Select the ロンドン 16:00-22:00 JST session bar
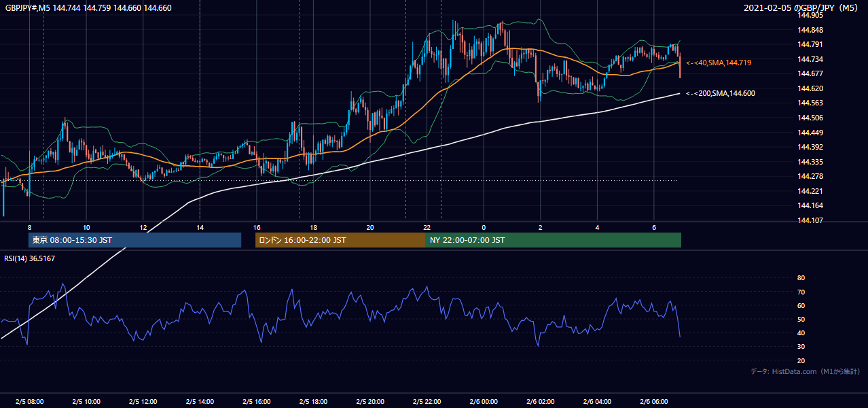Screen dimensions: 868x408 coord(340,240)
